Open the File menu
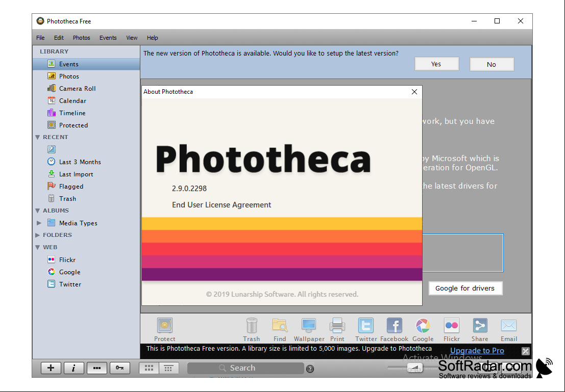Screen dimensions: 565x392 pos(40,38)
